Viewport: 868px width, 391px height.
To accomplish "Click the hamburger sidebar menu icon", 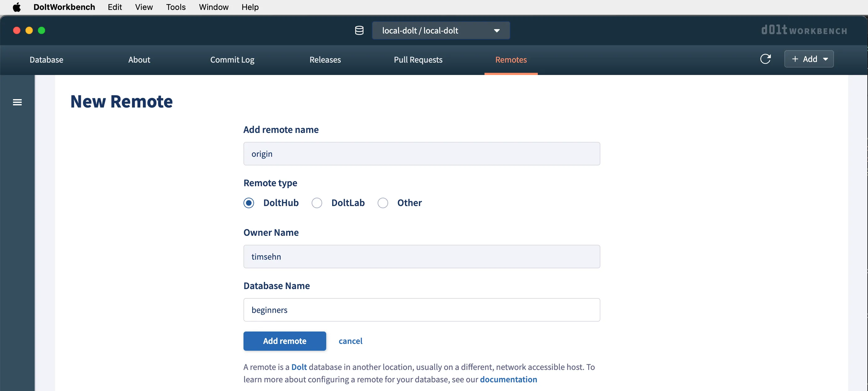I will tap(17, 102).
